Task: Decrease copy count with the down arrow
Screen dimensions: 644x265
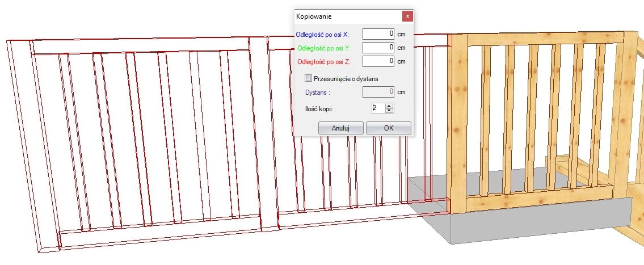Action: pos(389,111)
